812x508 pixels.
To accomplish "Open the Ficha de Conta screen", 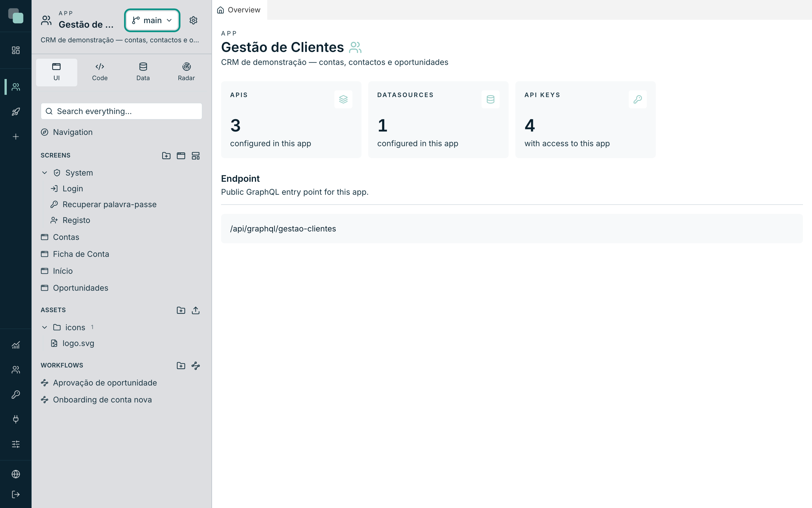I will pyautogui.click(x=122, y=254).
